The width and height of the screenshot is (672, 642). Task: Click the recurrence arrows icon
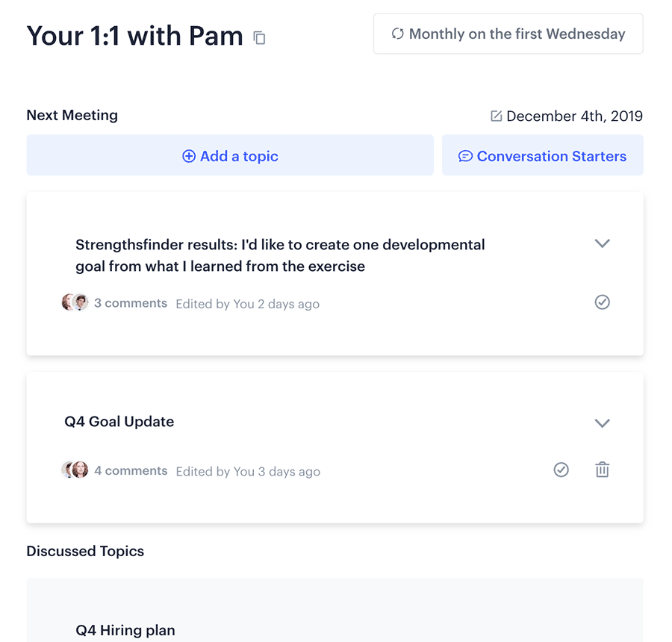(398, 34)
